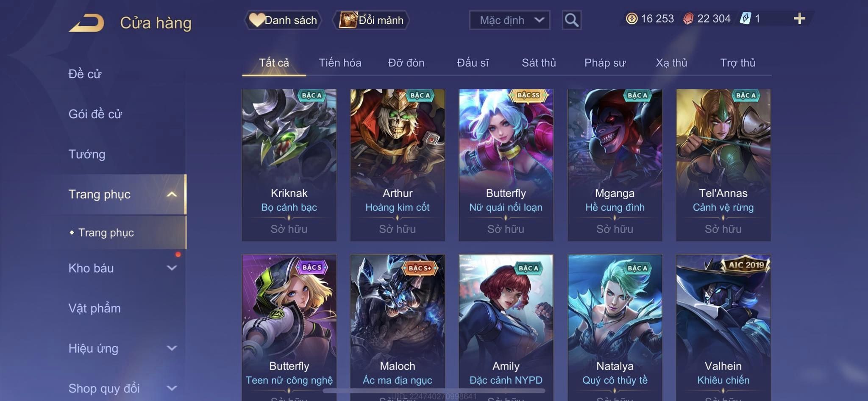Screen dimensions: 868x401
Task: Tap the plus icon to add currency
Action: 799,19
